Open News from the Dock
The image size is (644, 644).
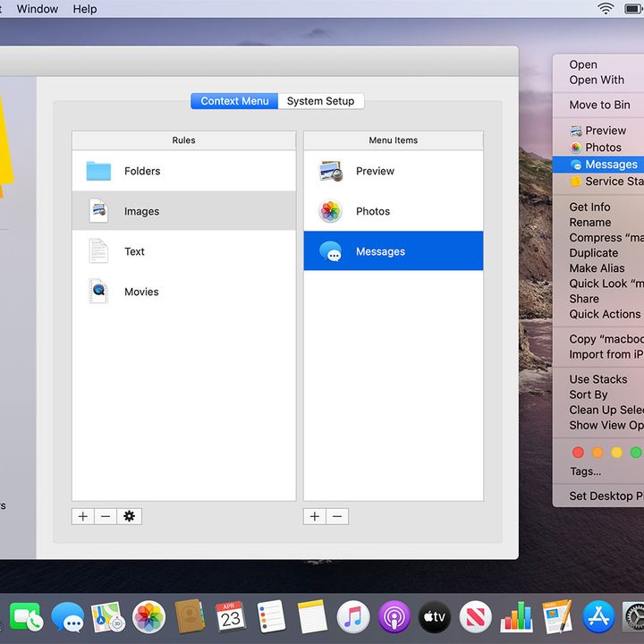click(476, 617)
